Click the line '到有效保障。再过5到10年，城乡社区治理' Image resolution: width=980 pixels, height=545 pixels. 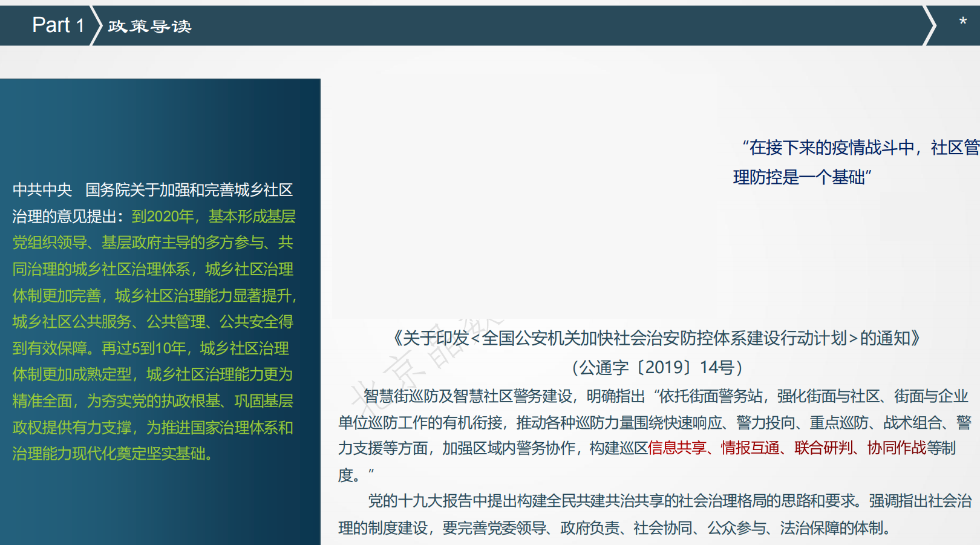click(x=151, y=348)
